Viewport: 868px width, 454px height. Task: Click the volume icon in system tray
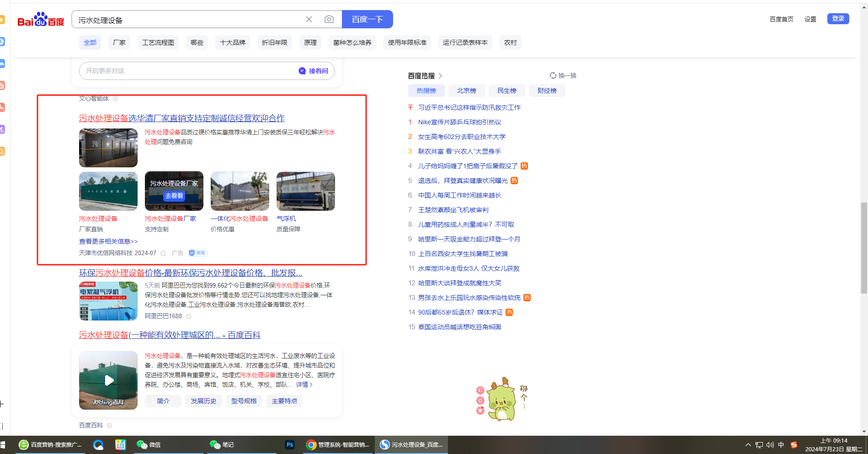point(770,445)
